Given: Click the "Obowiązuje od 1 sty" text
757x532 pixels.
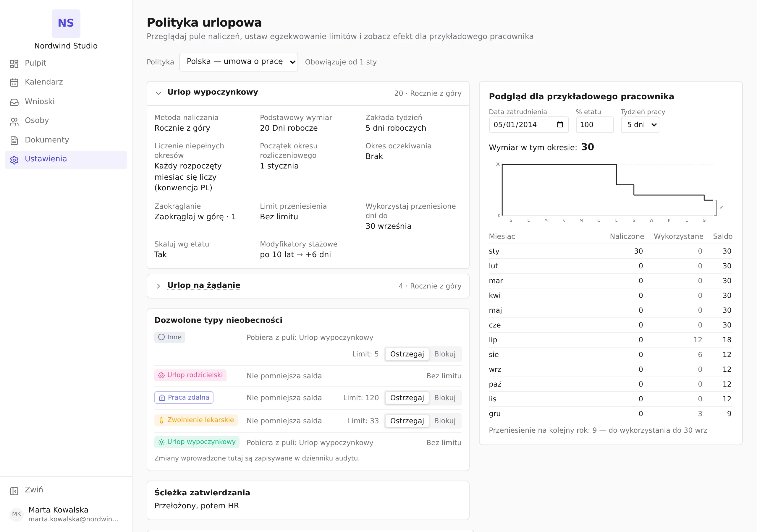Looking at the screenshot, I should (x=341, y=62).
